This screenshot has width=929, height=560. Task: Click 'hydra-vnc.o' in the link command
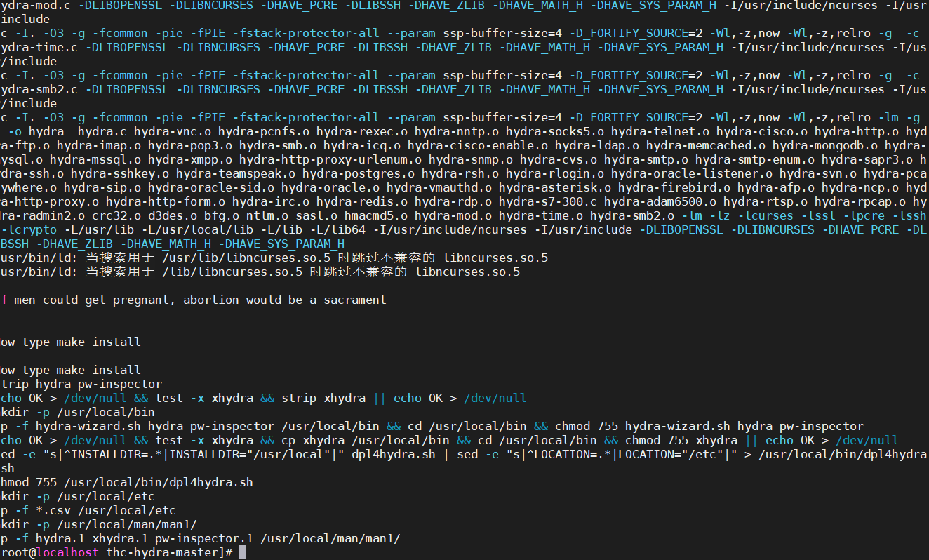pos(173,132)
